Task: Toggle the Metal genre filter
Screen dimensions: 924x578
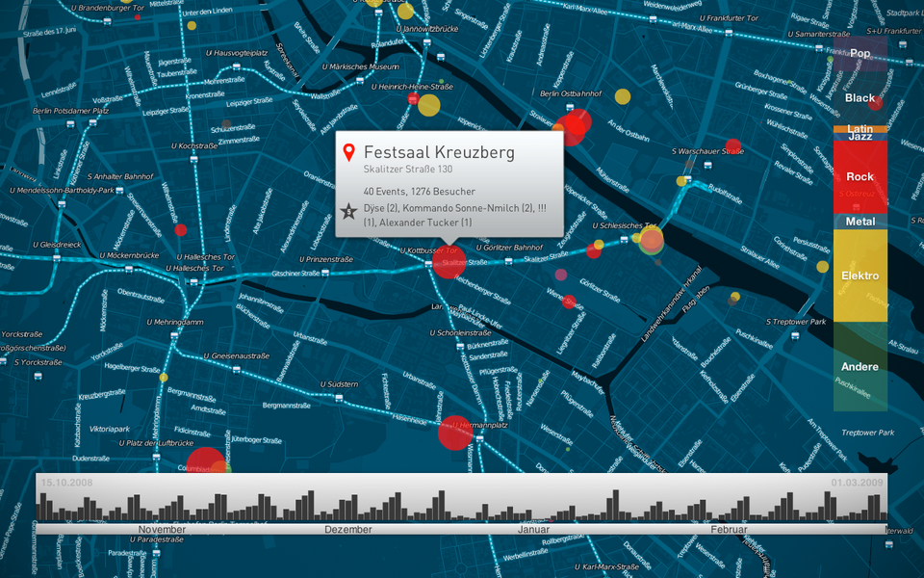Action: (x=860, y=221)
